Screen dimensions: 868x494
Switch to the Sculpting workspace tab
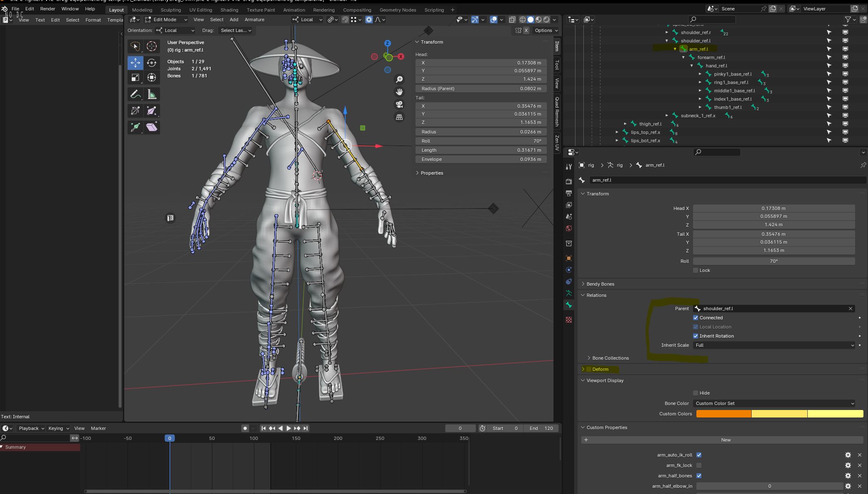pos(170,10)
